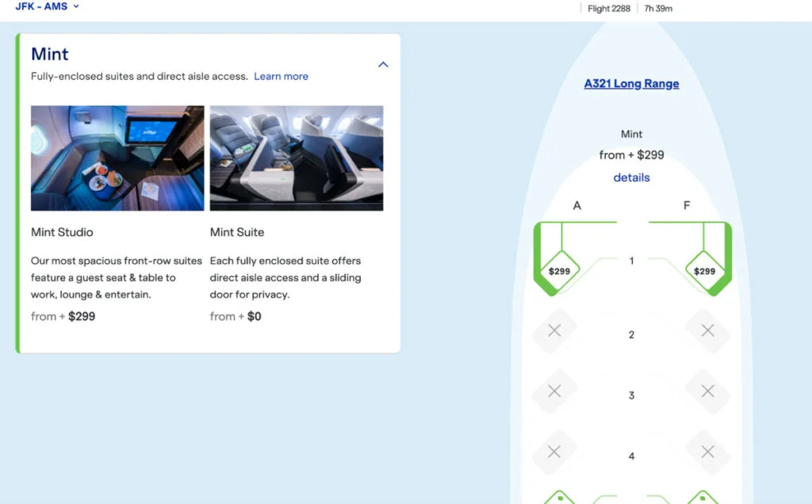Click the 7h 39m duration text

click(x=658, y=9)
